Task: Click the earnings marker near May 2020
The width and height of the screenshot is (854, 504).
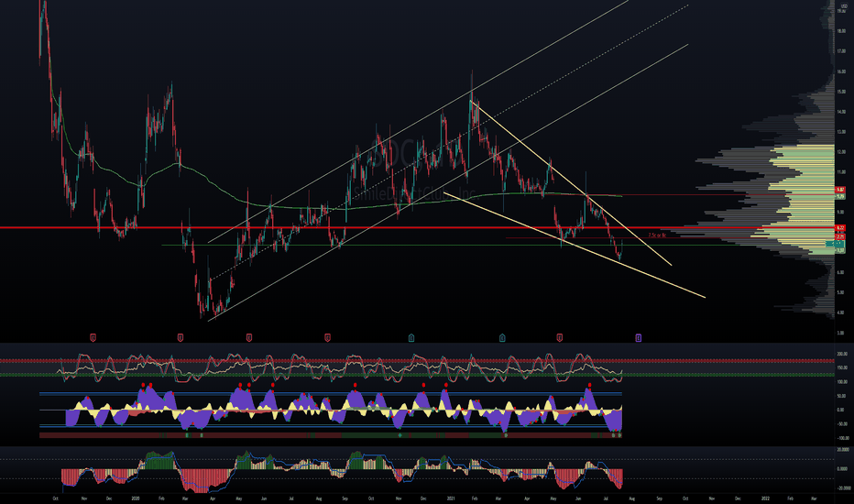Action: (249, 338)
